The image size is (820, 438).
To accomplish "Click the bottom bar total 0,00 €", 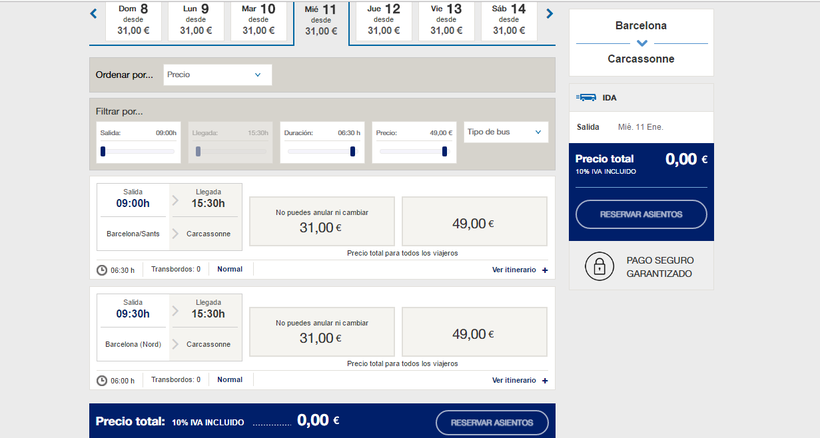I will pyautogui.click(x=318, y=420).
